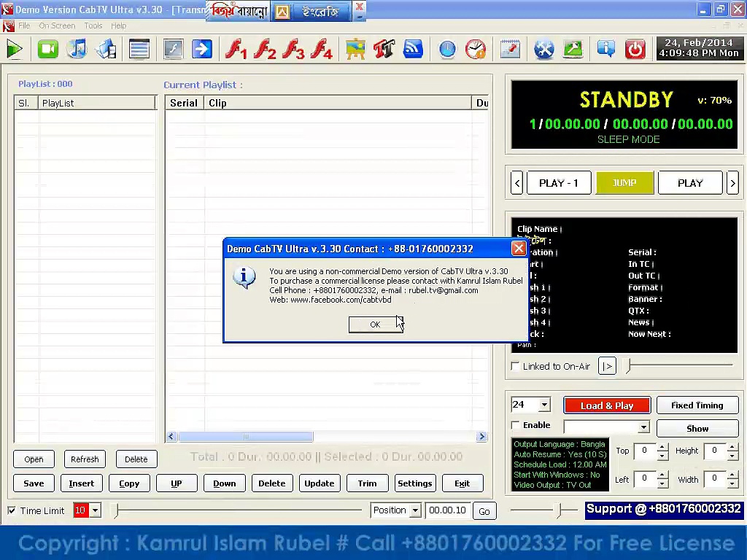Open the On Screen menu
This screenshot has width=747, height=560.
(57, 26)
